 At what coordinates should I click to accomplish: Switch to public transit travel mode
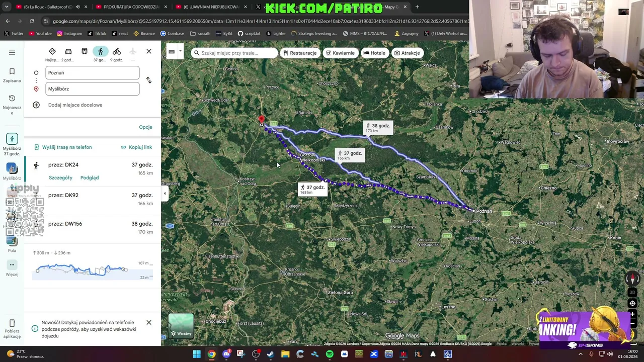(85, 51)
